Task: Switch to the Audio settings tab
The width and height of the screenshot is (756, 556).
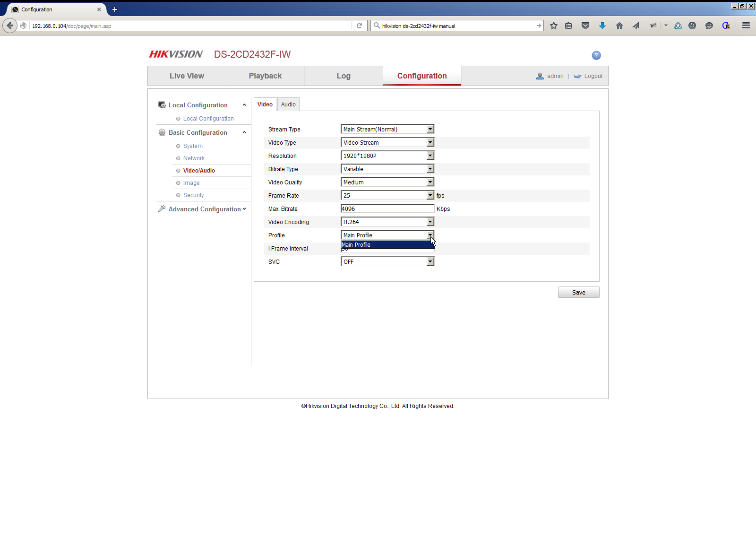Action: (x=288, y=104)
